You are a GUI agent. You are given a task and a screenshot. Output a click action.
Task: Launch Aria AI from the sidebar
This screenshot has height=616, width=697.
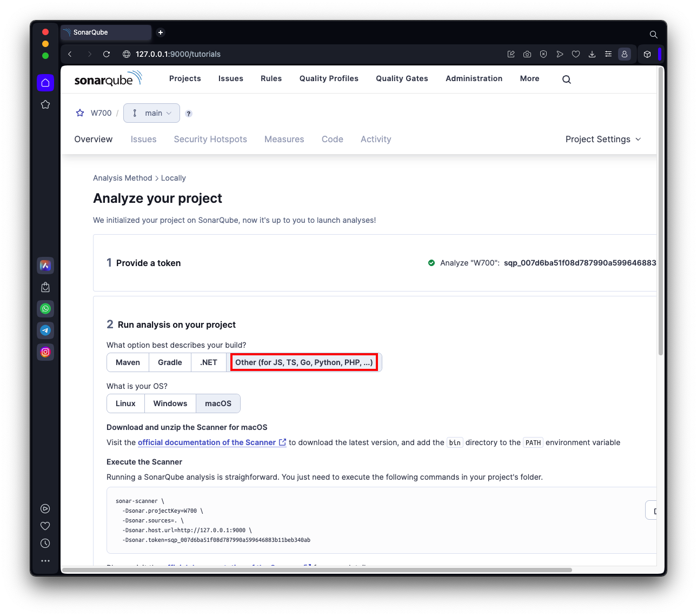(x=45, y=266)
